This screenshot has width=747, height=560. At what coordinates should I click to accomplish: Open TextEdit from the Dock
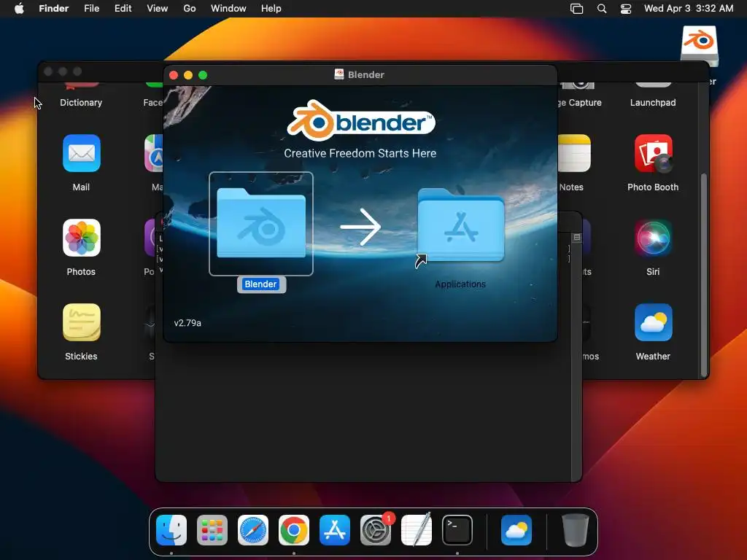[417, 530]
